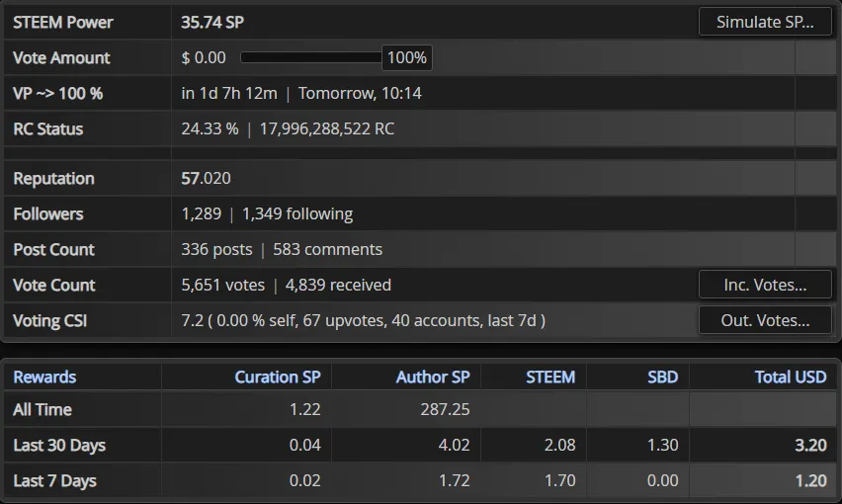The width and height of the screenshot is (842, 504).
Task: Click the $ 0.00 vote amount
Action: (x=204, y=57)
